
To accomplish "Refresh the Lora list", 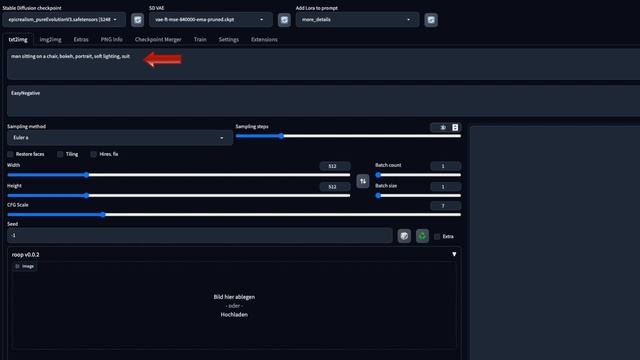I will (431, 20).
